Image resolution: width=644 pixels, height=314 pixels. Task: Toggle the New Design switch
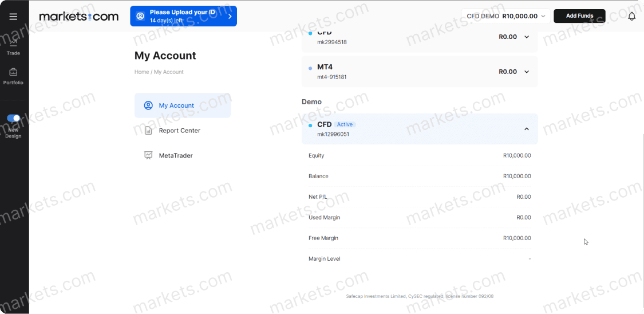14,119
